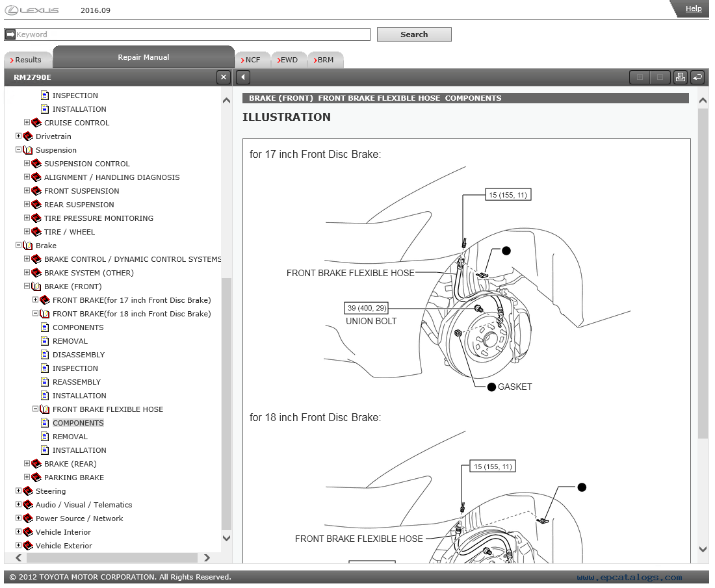Screen dimensions: 715x588
Task: Open TIRE PRESSURE MONITORING item
Action: pos(99,218)
